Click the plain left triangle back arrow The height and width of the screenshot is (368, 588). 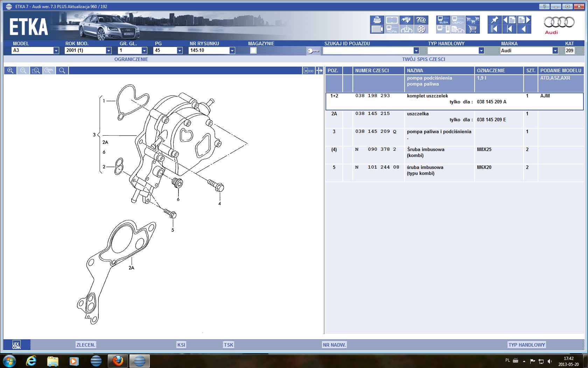click(x=524, y=29)
